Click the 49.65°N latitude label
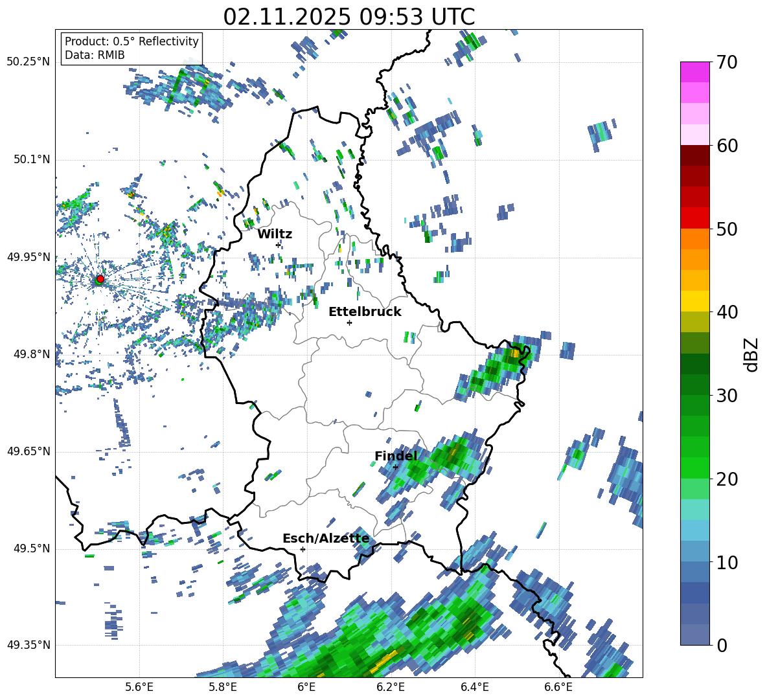The image size is (767, 700). 29,451
